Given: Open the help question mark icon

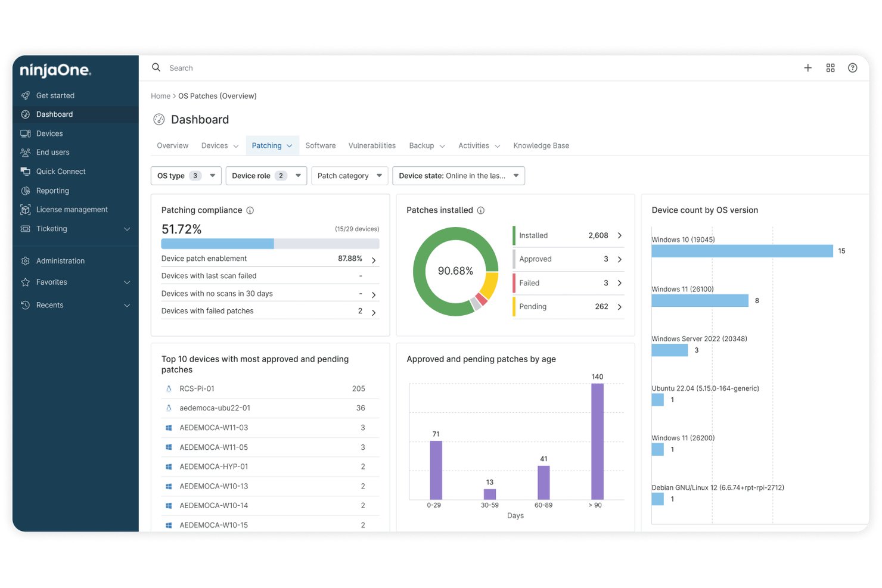Looking at the screenshot, I should tap(853, 68).
